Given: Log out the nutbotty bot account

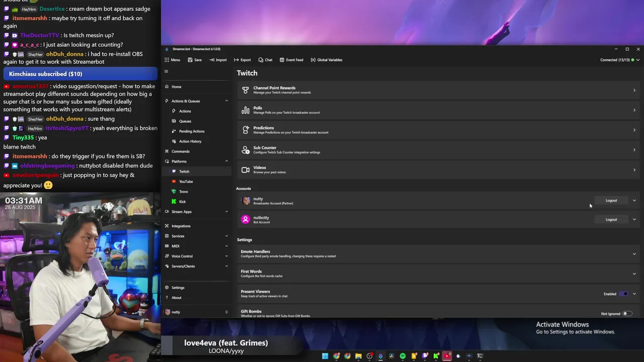Looking at the screenshot, I should click(611, 220).
